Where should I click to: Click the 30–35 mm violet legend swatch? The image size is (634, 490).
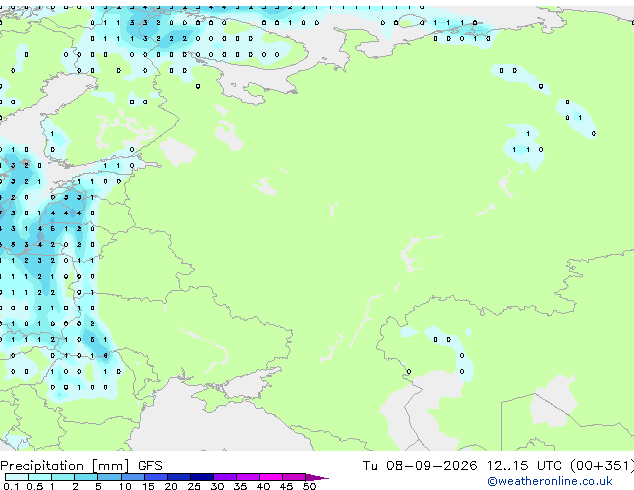click(x=225, y=477)
